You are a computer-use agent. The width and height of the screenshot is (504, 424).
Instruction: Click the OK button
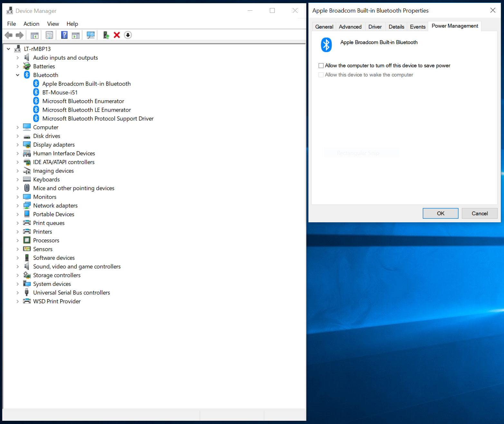point(440,213)
